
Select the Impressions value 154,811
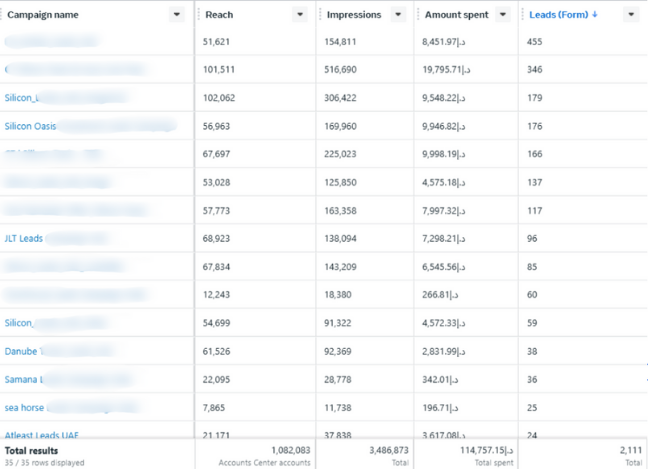tap(340, 42)
